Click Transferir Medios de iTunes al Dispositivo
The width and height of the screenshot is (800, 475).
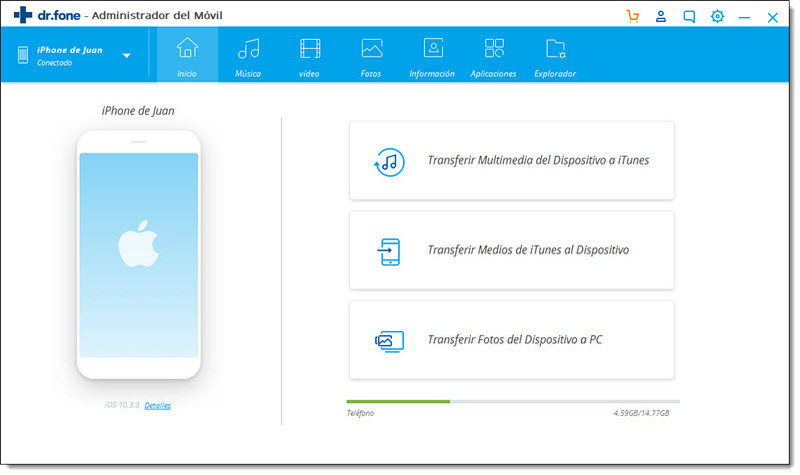[512, 250]
